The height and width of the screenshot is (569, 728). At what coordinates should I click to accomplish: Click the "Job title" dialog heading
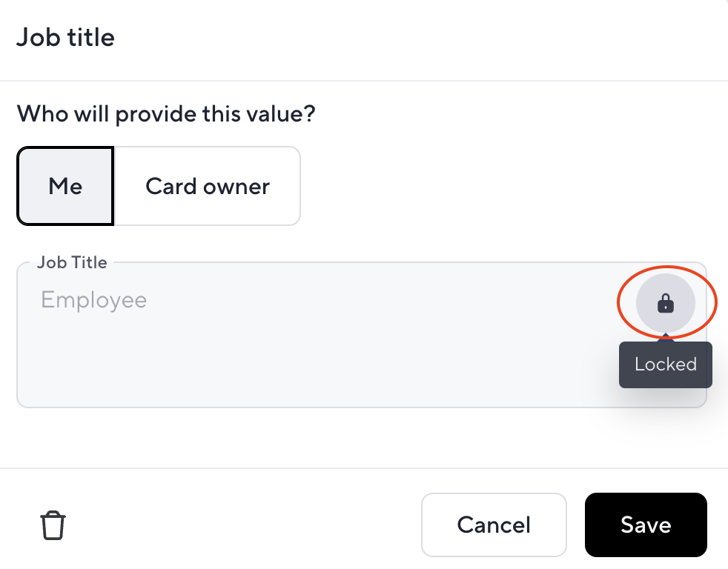point(65,37)
